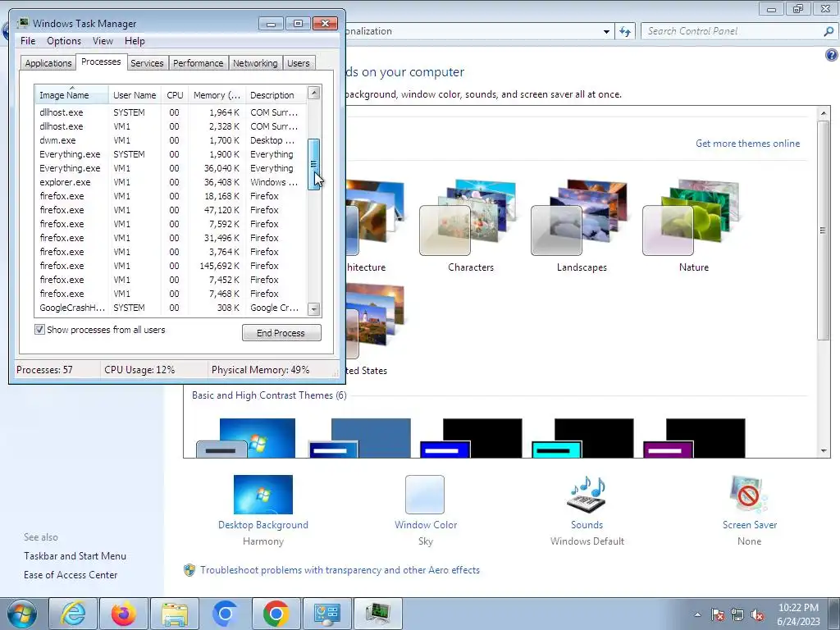This screenshot has height=630, width=840.
Task: Click process list scroll up arrow
Action: [x=314, y=93]
